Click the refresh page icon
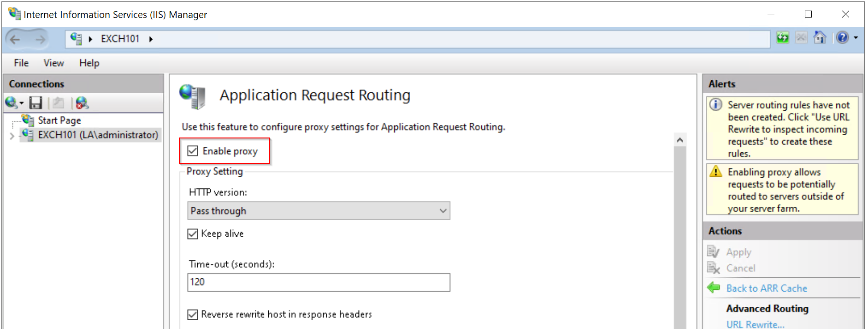This screenshot has height=329, width=868. click(x=782, y=38)
